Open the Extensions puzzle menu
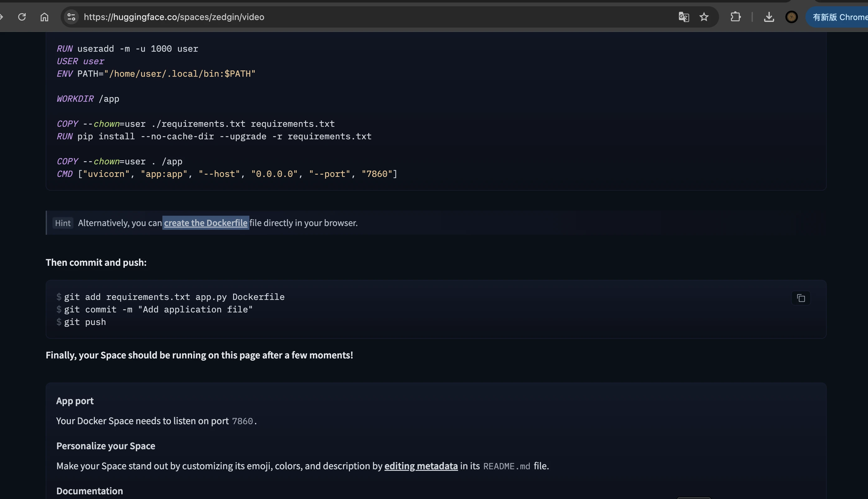The width and height of the screenshot is (868, 499). [x=735, y=17]
